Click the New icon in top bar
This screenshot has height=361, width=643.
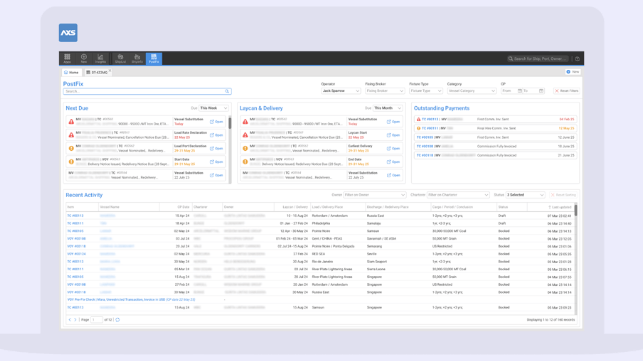click(84, 58)
